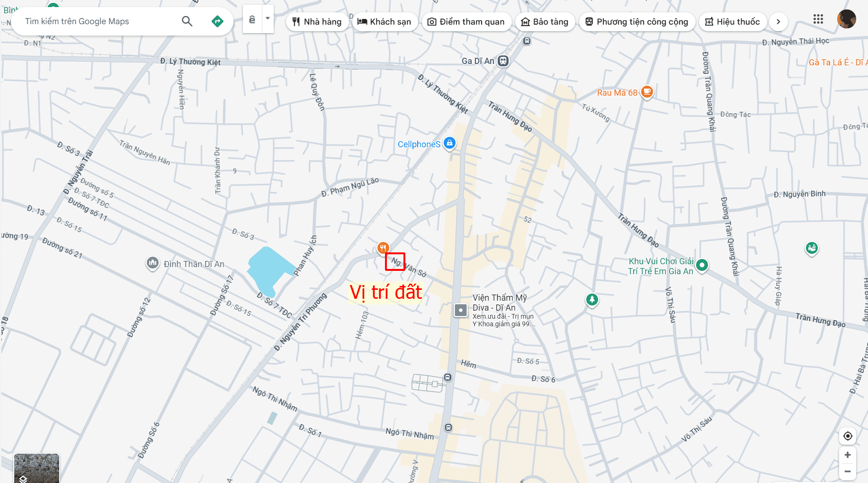The height and width of the screenshot is (483, 868).
Task: Focus the Tìm kiếm trên Google Maps field
Action: click(99, 21)
